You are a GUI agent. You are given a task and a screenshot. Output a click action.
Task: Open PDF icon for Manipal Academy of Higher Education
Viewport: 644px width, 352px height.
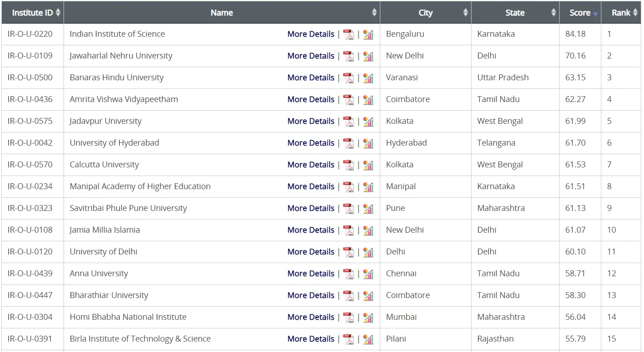[x=349, y=187]
